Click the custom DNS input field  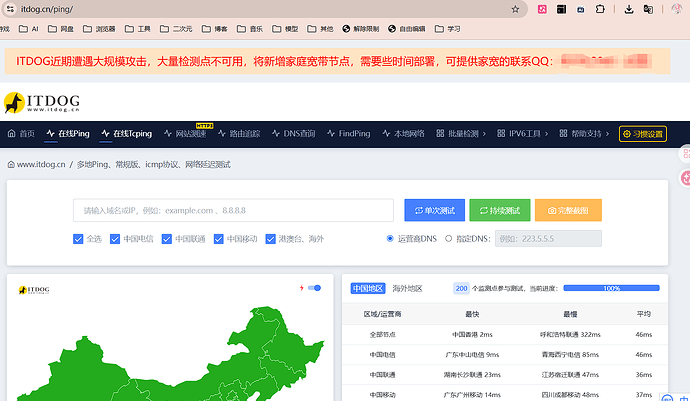[x=548, y=239]
